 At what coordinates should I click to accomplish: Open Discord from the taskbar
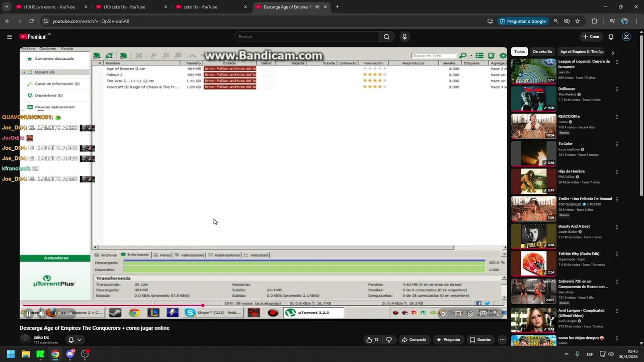click(x=70, y=354)
